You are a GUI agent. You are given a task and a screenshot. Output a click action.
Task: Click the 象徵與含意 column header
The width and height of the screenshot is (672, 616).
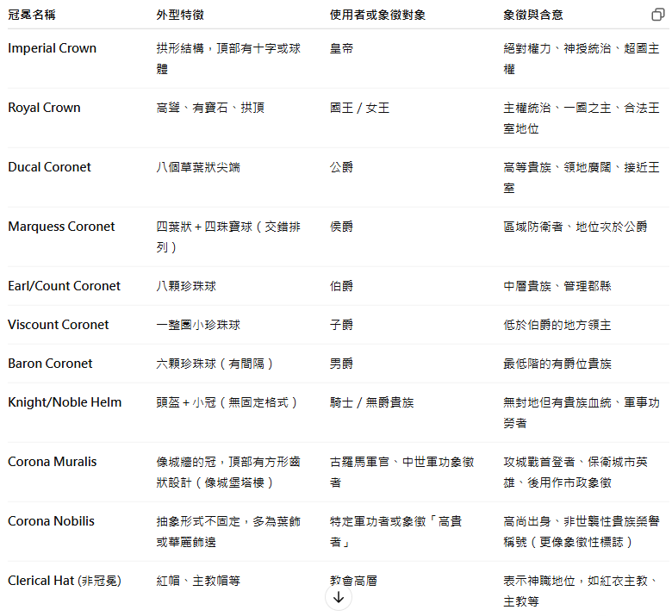533,16
